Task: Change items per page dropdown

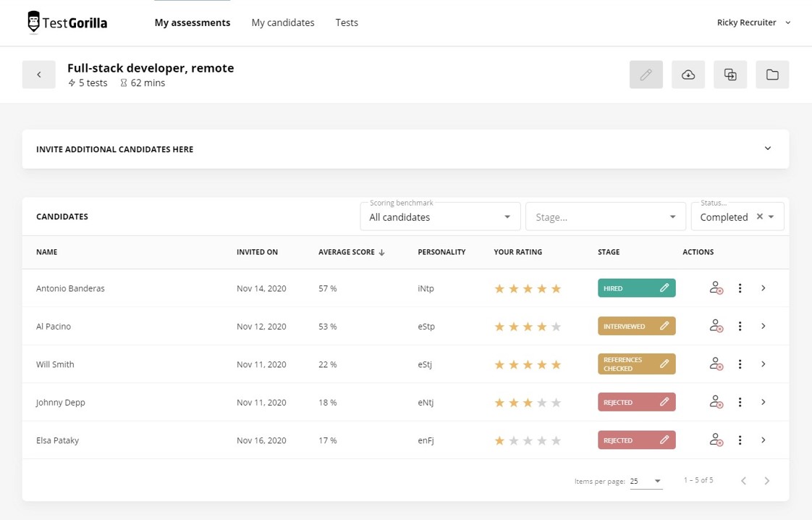Action: pyautogui.click(x=646, y=481)
